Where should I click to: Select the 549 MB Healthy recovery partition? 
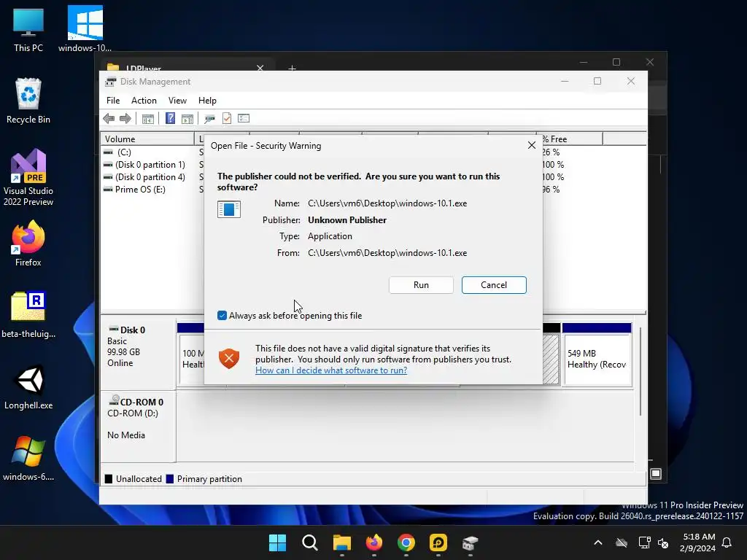click(x=597, y=355)
